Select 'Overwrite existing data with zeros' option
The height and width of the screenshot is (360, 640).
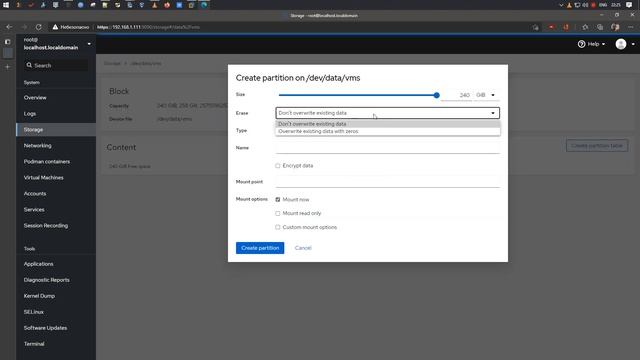pyautogui.click(x=388, y=131)
